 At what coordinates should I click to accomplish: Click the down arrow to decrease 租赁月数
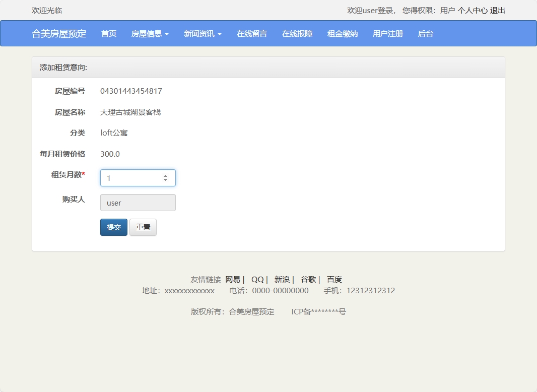(x=165, y=180)
